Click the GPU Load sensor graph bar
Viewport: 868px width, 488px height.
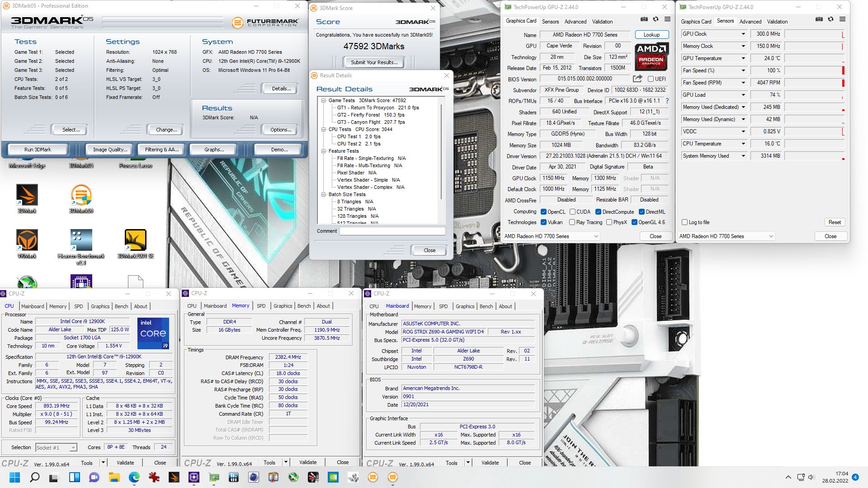pyautogui.click(x=815, y=95)
